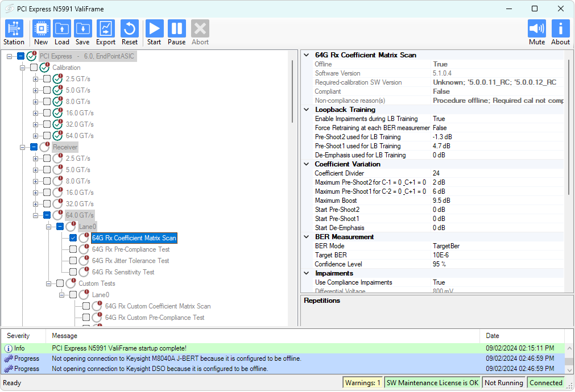This screenshot has width=575, height=392.
Task: Mute sound with the Mute icon
Action: 536,29
